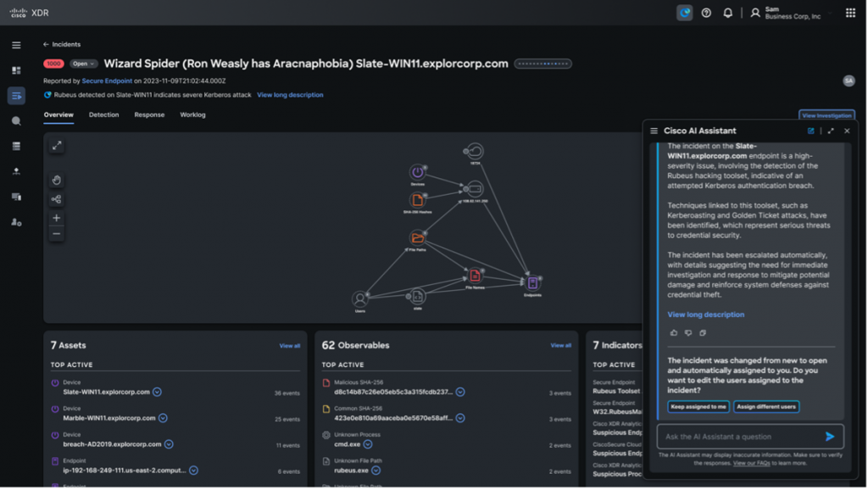868x490 pixels.
Task: Click the notifications bell icon
Action: click(727, 13)
